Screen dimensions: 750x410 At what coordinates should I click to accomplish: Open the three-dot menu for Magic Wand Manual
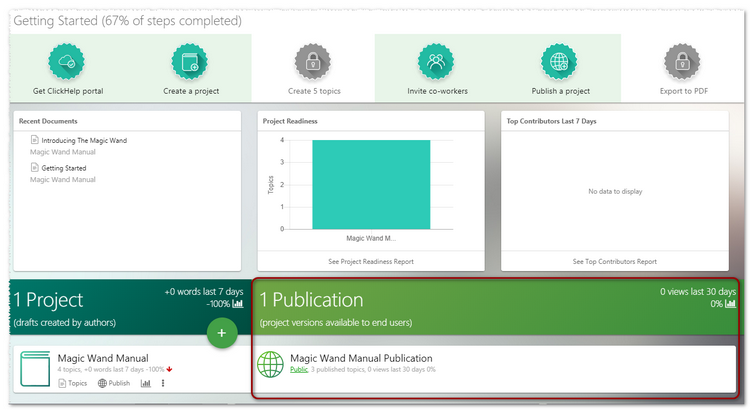(x=163, y=383)
